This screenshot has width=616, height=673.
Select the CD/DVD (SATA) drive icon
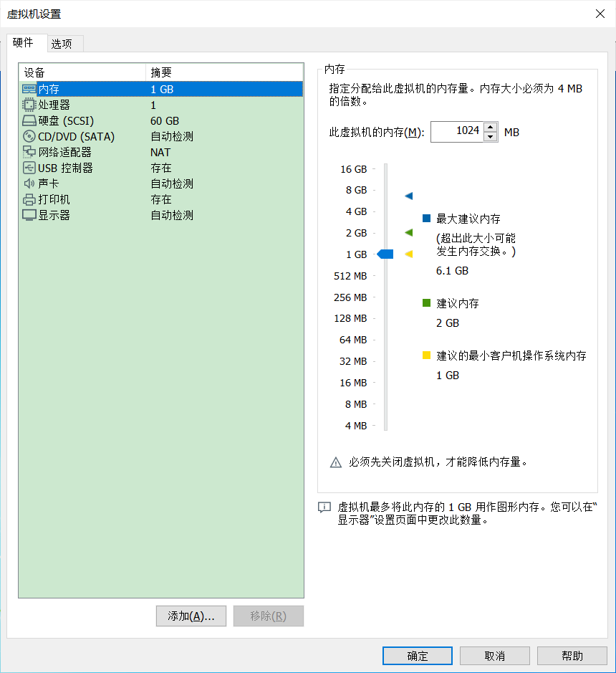(29, 136)
